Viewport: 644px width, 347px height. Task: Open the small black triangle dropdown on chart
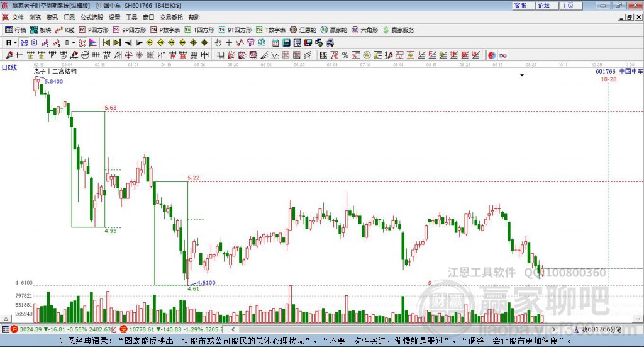click(x=522, y=75)
